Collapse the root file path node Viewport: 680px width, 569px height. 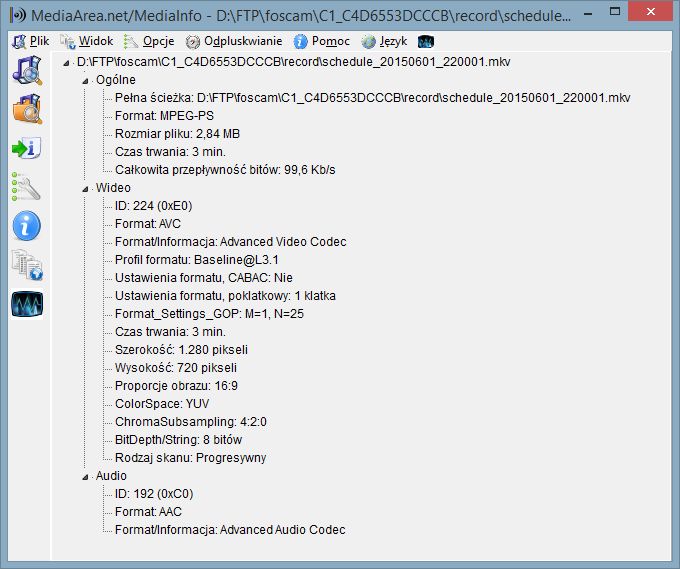66,63
